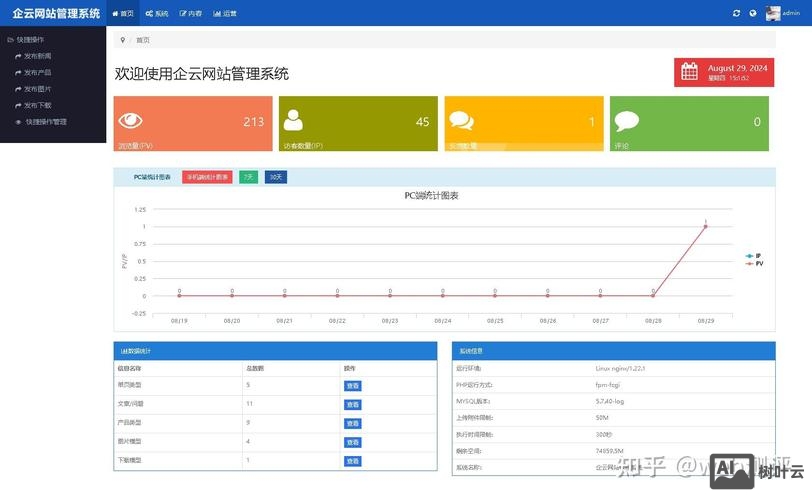Select 发布下载 in the sidebar
This screenshot has height=500, width=812.
click(33, 105)
